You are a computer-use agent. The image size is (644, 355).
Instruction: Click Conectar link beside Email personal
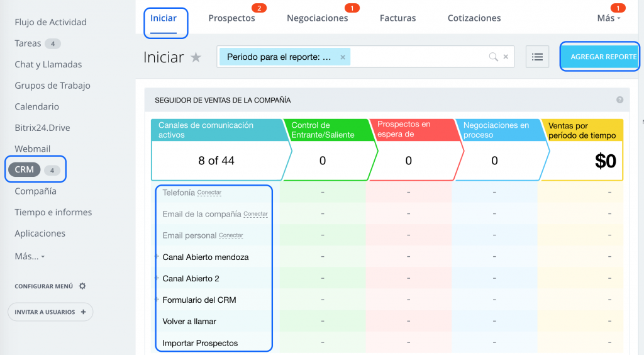pos(231,235)
